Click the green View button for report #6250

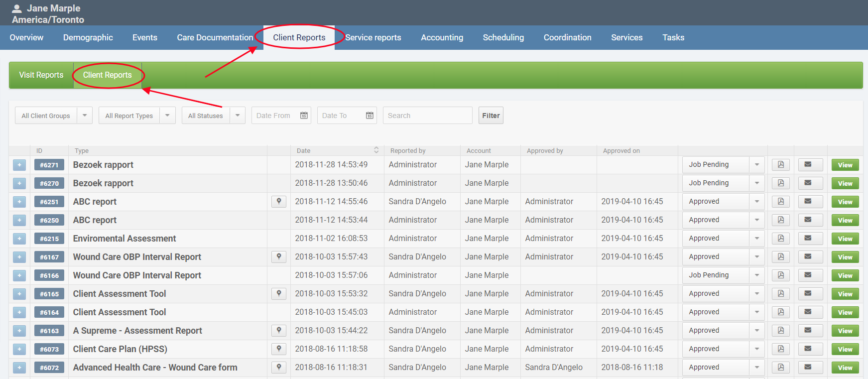(845, 220)
